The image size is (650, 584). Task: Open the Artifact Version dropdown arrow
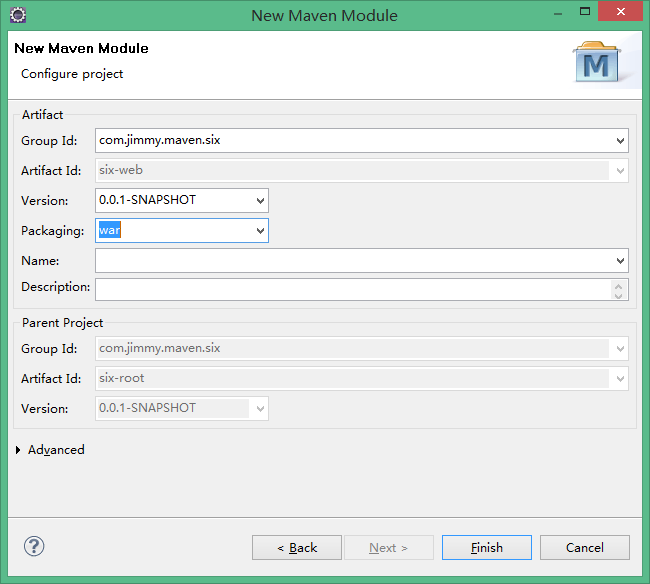click(260, 201)
